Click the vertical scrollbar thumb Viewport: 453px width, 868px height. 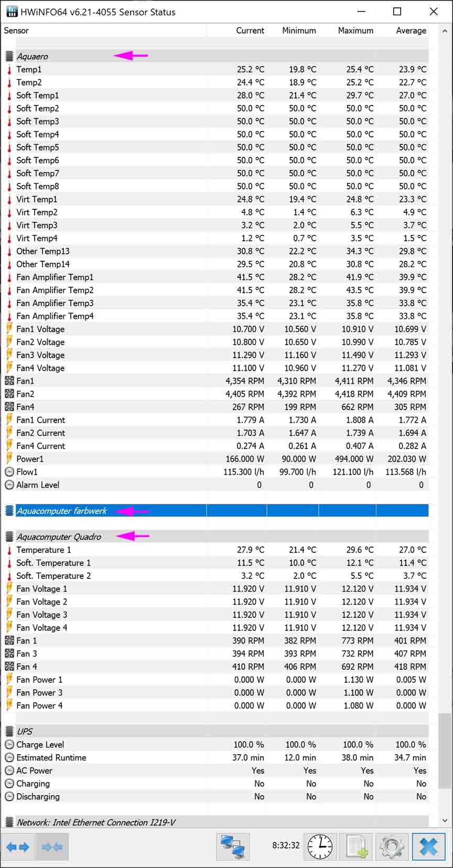(445, 751)
